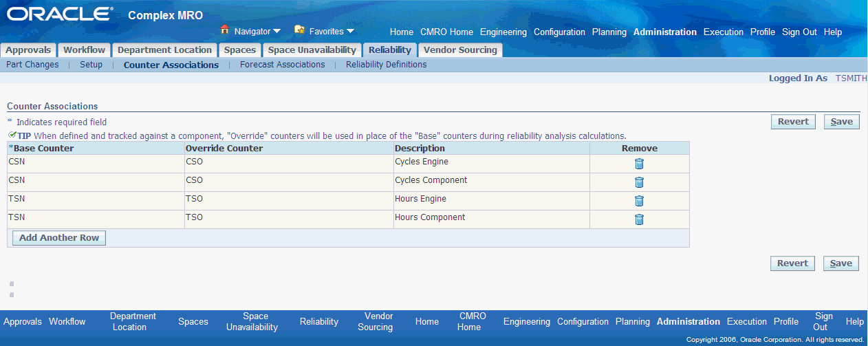Open the Favorites dropdown arrow

tap(350, 32)
